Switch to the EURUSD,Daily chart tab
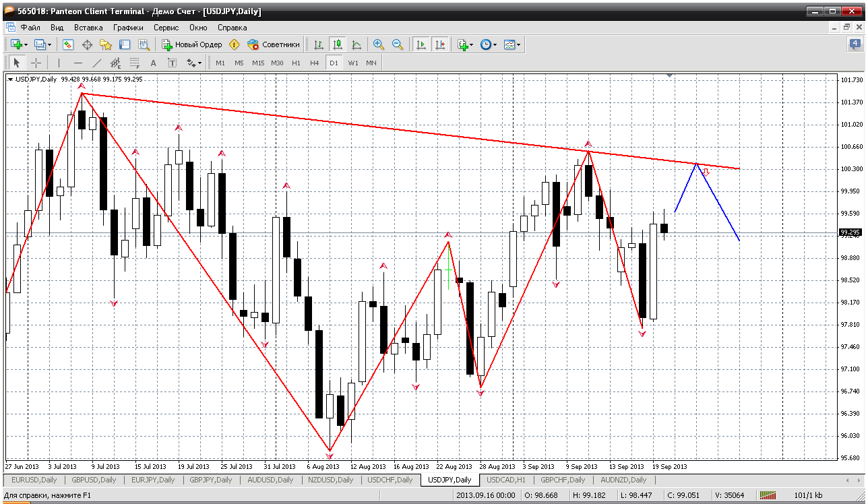The width and height of the screenshot is (868, 504). click(34, 480)
